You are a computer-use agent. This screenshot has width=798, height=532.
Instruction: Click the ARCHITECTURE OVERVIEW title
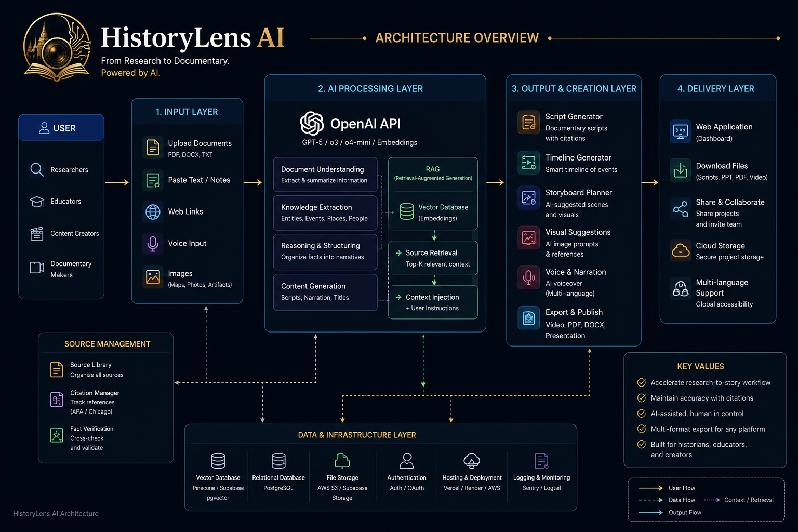point(457,38)
